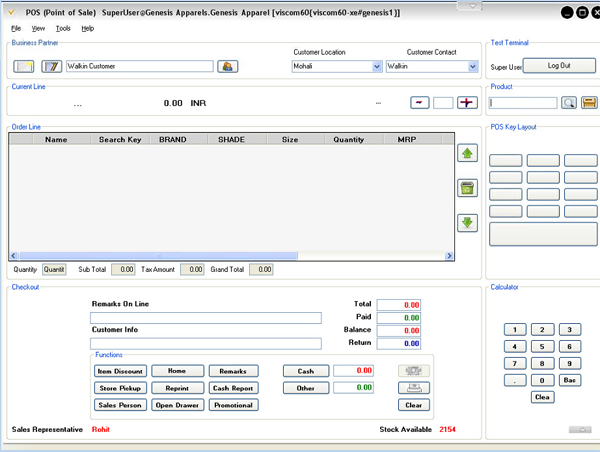Image resolution: width=600 pixels, height=452 pixels.
Task: Click calculator key 1
Action: point(515,330)
